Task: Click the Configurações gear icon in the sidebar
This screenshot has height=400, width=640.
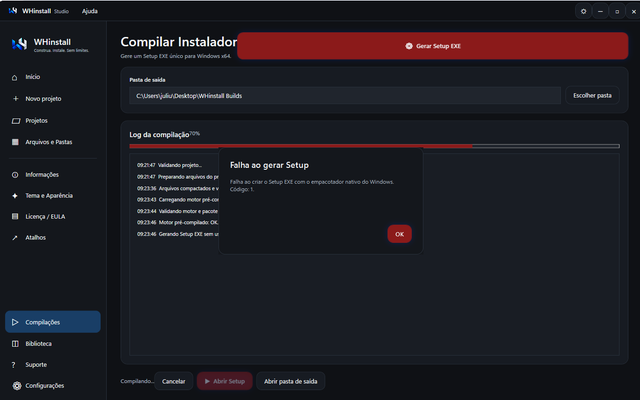Action: (x=17, y=386)
